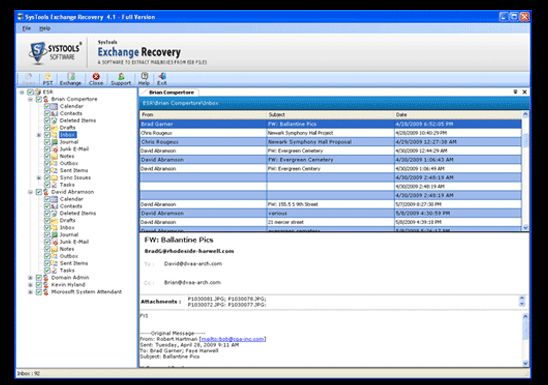Click the red Close toolbar icon
The height and width of the screenshot is (385, 548).
(x=96, y=79)
